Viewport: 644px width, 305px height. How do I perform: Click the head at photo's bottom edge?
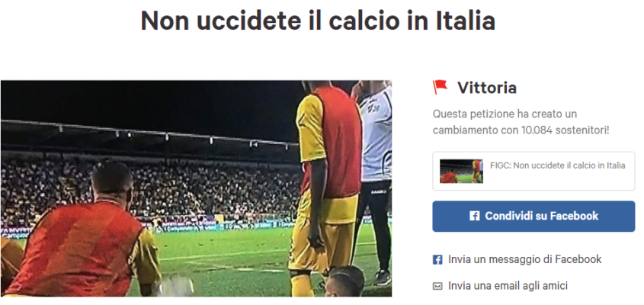[345, 281]
